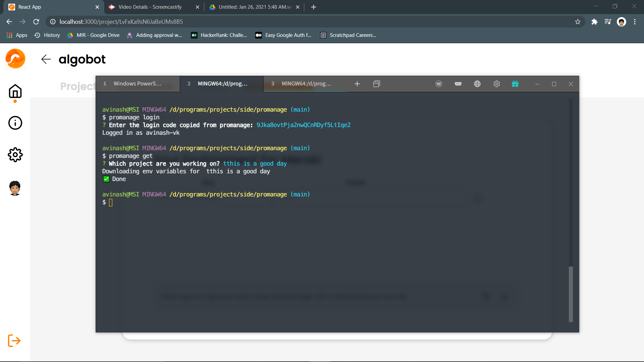Click the terminal vertical scrollbar thumb
Screen dimensions: 644x362
click(571, 294)
